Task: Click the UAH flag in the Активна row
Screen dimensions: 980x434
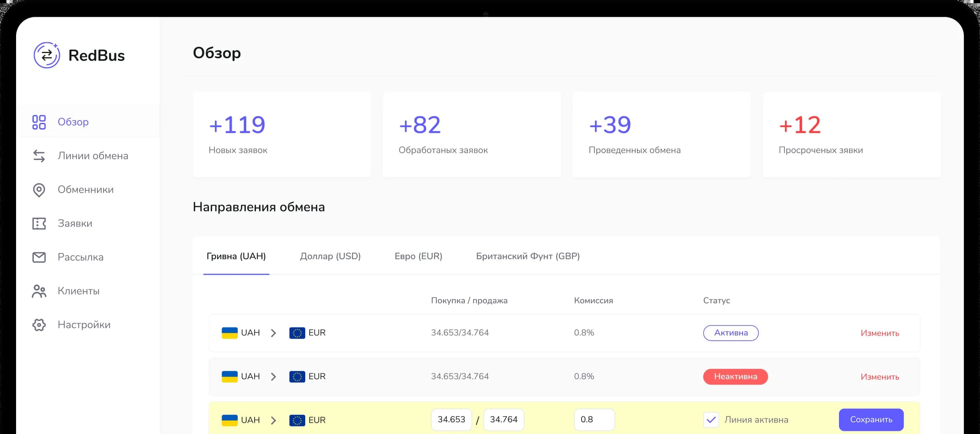Action: tap(230, 333)
